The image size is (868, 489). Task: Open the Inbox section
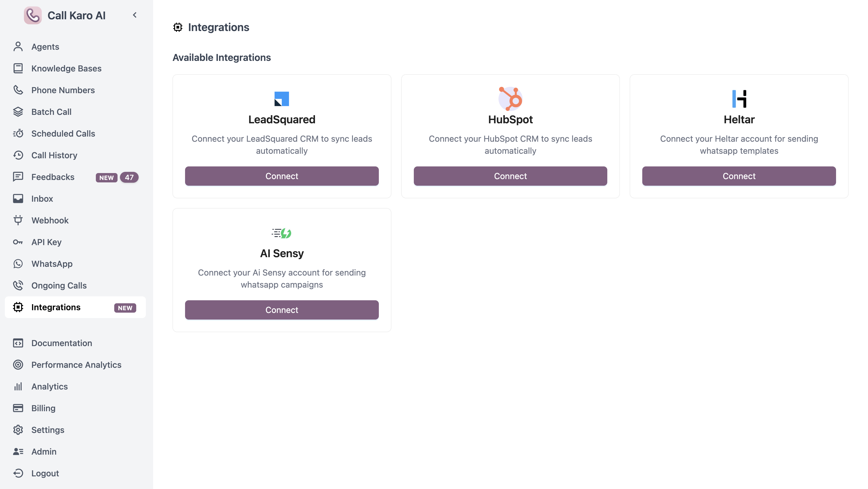42,198
